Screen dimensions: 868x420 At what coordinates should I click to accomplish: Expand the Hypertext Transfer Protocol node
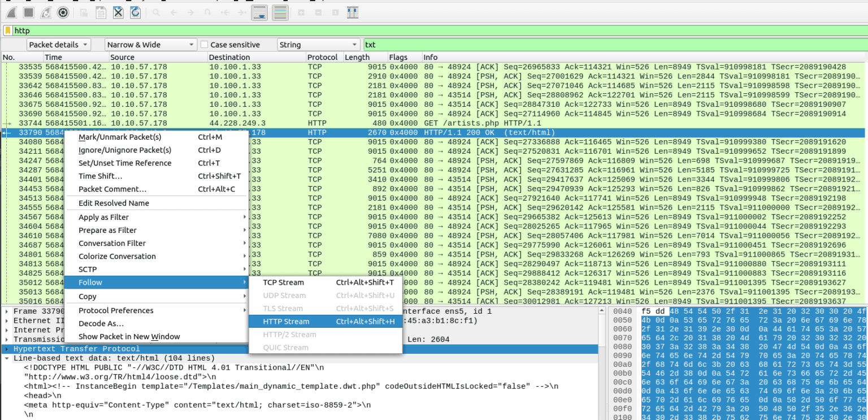click(x=6, y=348)
